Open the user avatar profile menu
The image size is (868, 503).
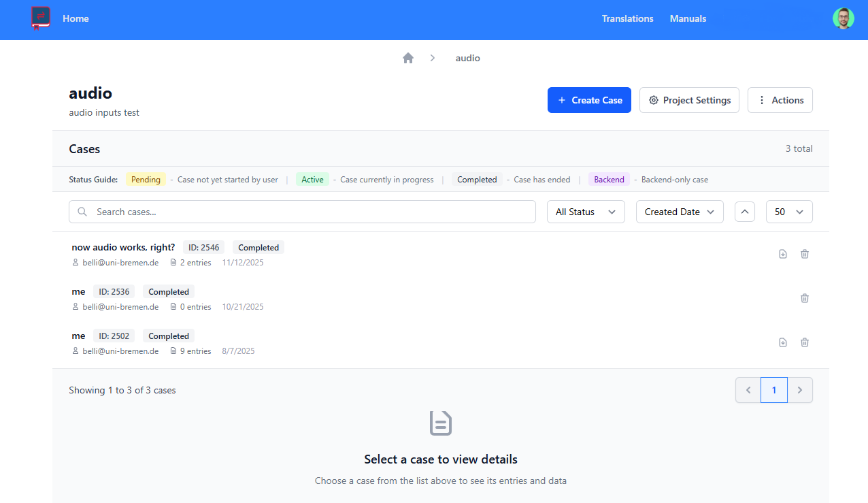843,18
